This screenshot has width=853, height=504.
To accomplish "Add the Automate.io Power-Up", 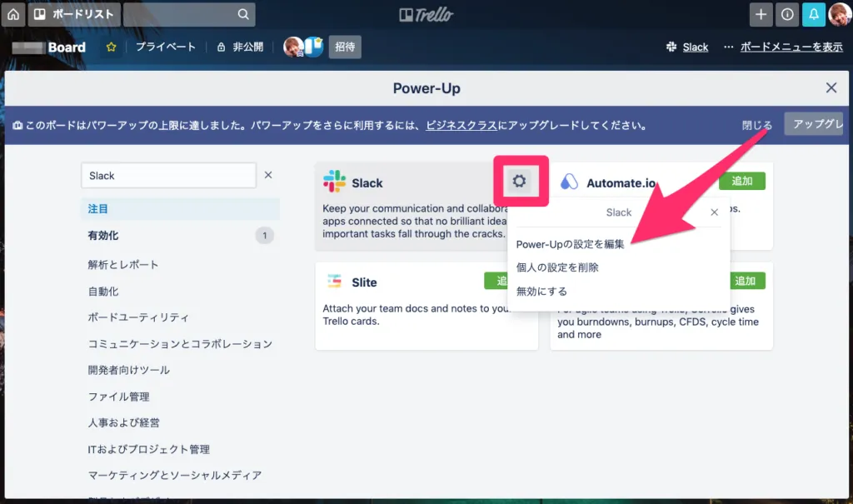I will point(742,181).
